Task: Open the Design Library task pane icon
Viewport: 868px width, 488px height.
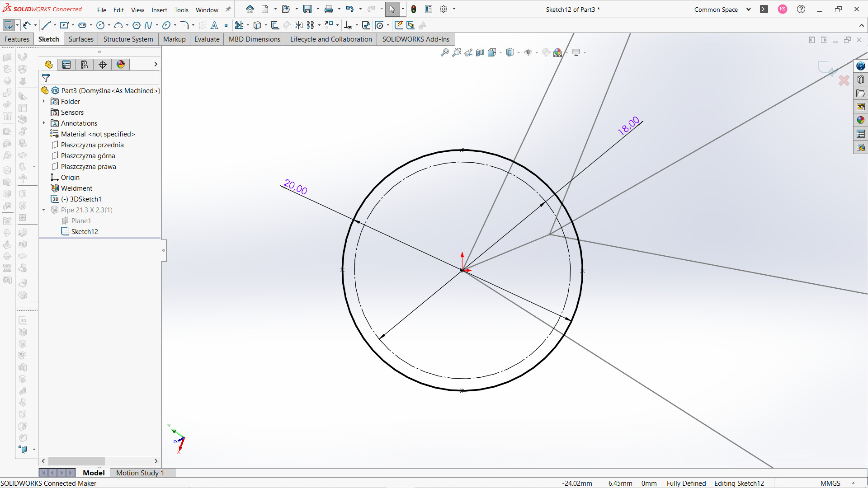Action: [x=860, y=80]
